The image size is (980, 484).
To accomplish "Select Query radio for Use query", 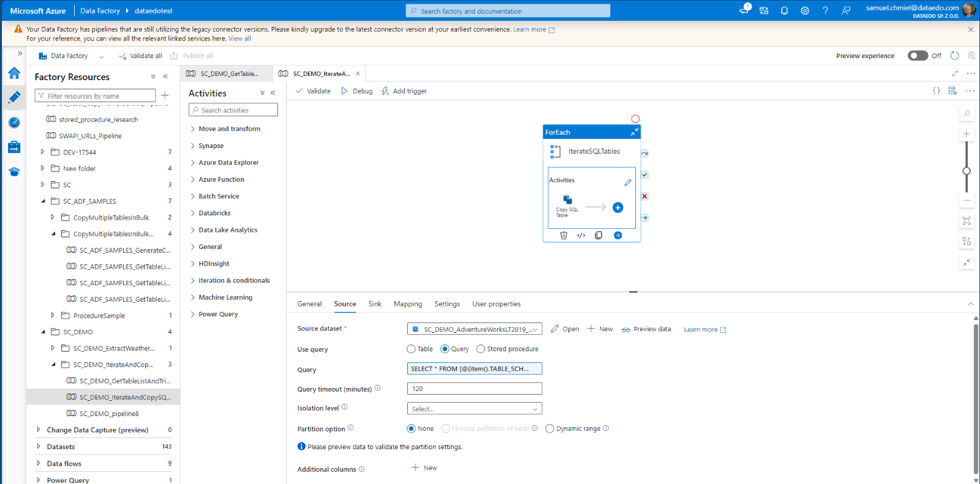I will tap(445, 349).
